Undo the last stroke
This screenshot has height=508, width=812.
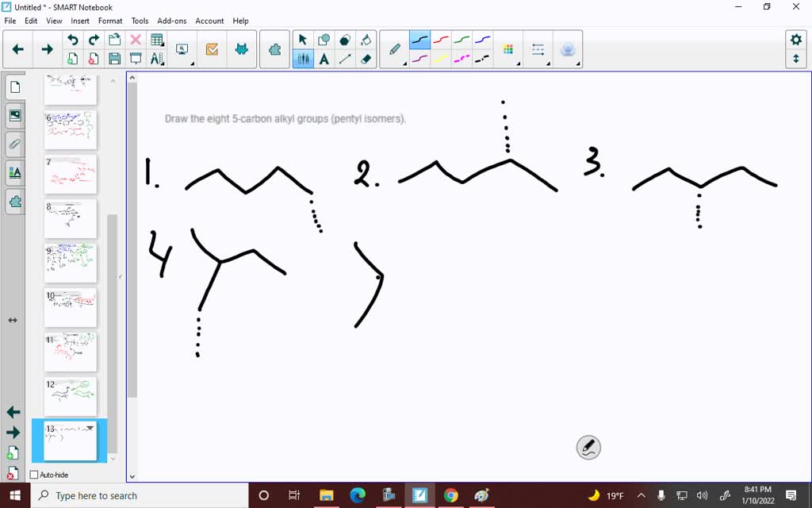[x=72, y=39]
